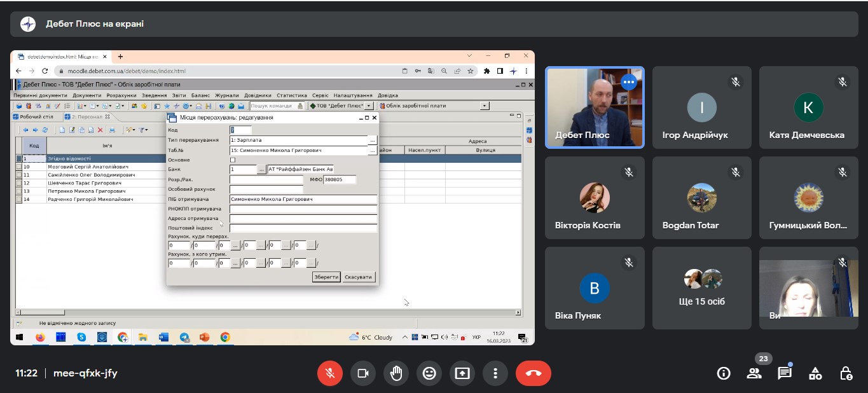Screen dimensions: 868x393
Task: Click the present screen icon
Action: pyautogui.click(x=462, y=373)
